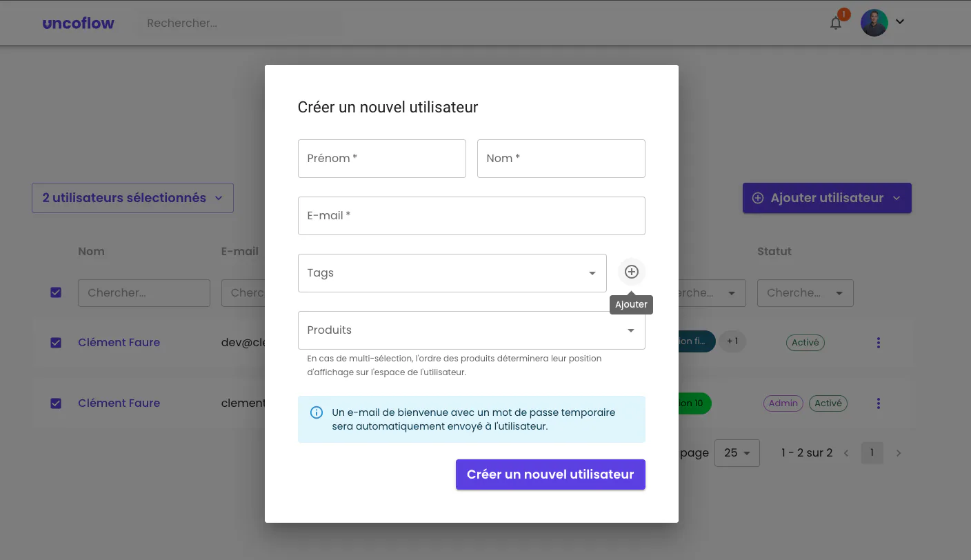Viewport: 971px width, 560px height.
Task: Go to next page arrow
Action: click(x=899, y=453)
